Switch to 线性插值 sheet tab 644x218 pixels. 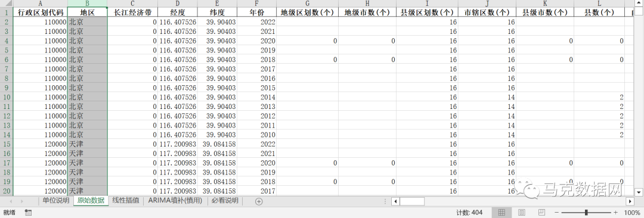[126, 201]
